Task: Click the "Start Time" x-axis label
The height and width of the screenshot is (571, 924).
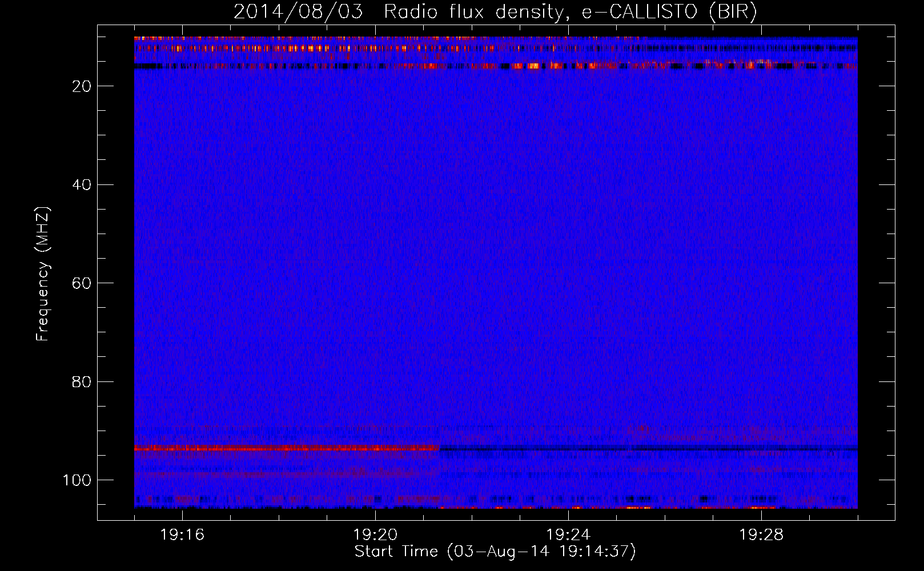Action: 396,552
